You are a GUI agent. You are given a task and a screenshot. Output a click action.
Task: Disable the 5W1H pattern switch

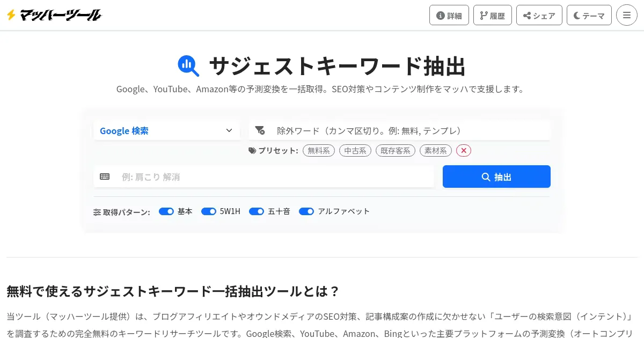(x=209, y=211)
